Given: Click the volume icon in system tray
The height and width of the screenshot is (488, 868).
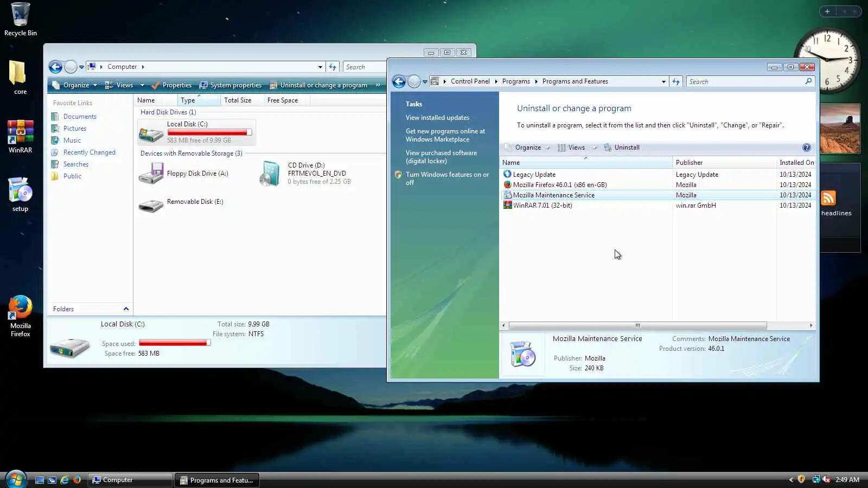Looking at the screenshot, I should [x=826, y=479].
